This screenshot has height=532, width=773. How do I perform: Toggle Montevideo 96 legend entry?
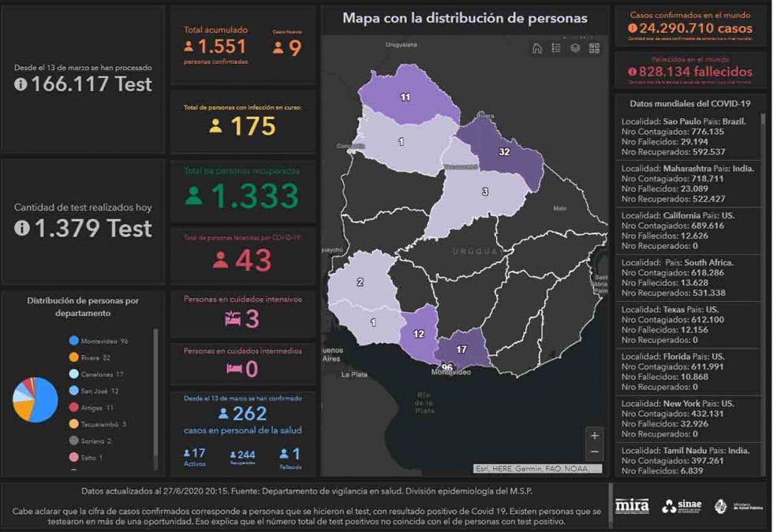tap(99, 341)
